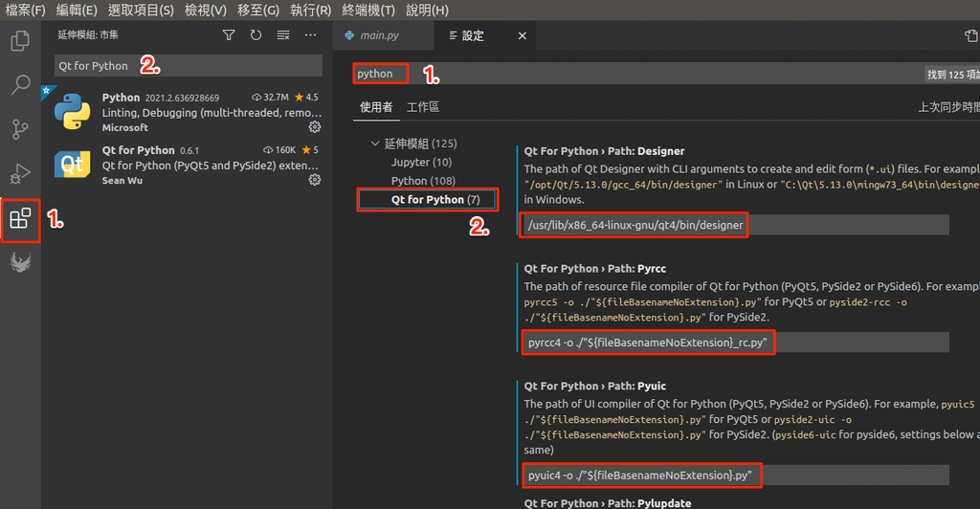Filter extensions using funnel icon
The height and width of the screenshot is (509, 980).
pos(229,35)
